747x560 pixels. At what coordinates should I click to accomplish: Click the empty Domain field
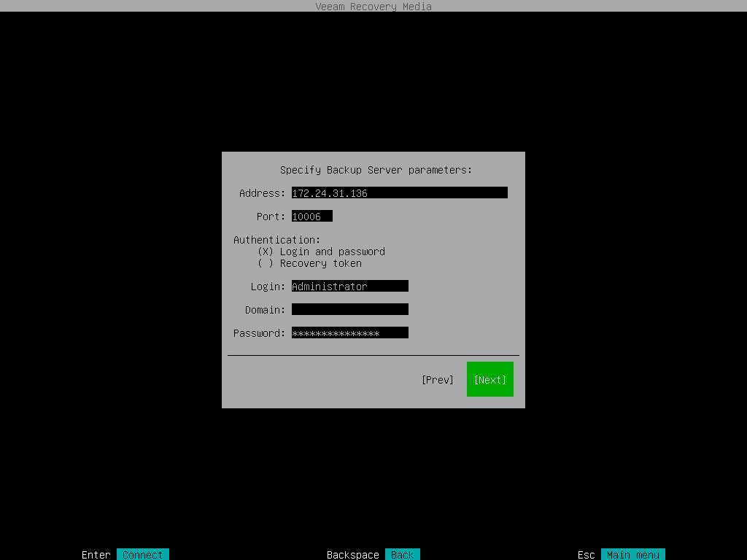tap(349, 309)
